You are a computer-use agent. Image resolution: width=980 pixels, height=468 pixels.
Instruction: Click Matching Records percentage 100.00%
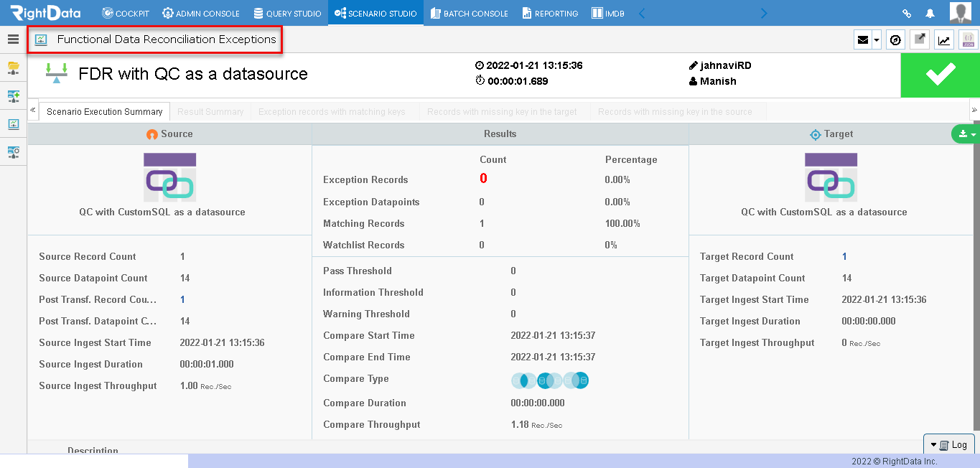point(622,223)
